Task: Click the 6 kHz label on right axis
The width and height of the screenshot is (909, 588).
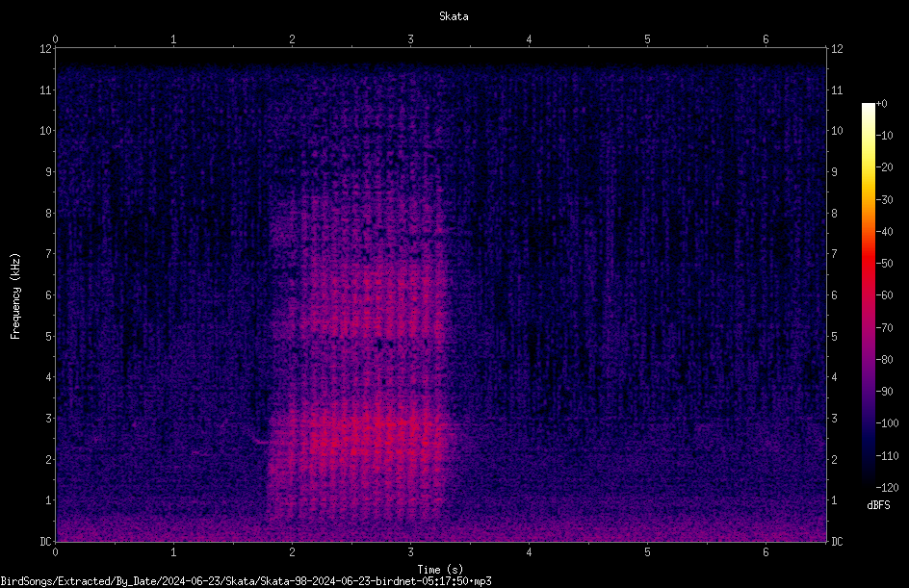Action: pos(834,294)
